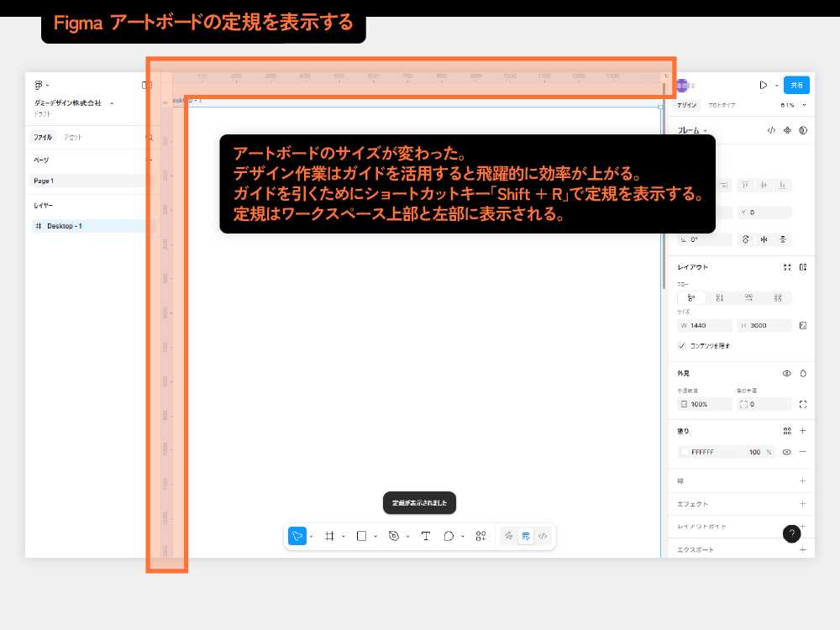Image resolution: width=840 pixels, height=630 pixels.
Task: Click the create component icon
Action: tap(787, 130)
